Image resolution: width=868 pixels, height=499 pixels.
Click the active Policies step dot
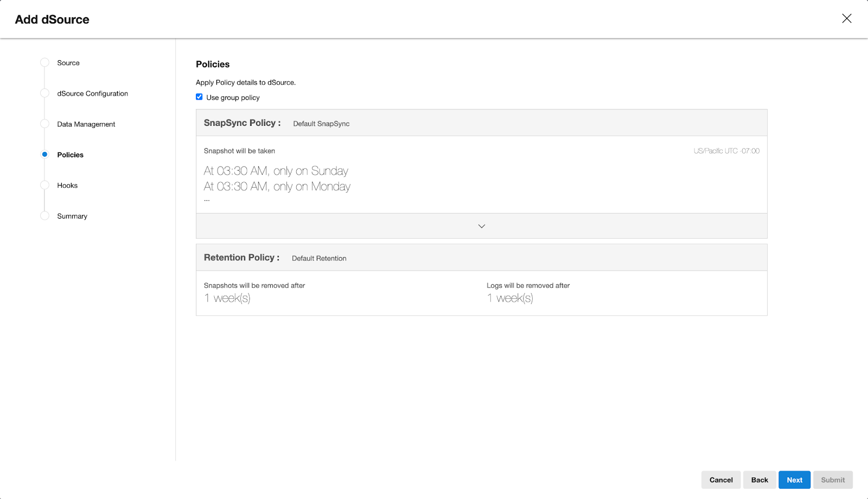point(45,155)
